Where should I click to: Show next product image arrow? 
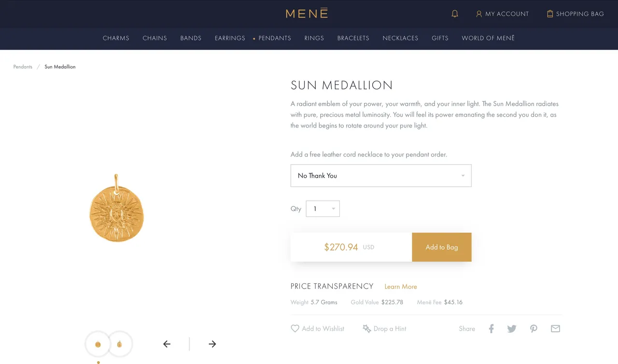(212, 344)
